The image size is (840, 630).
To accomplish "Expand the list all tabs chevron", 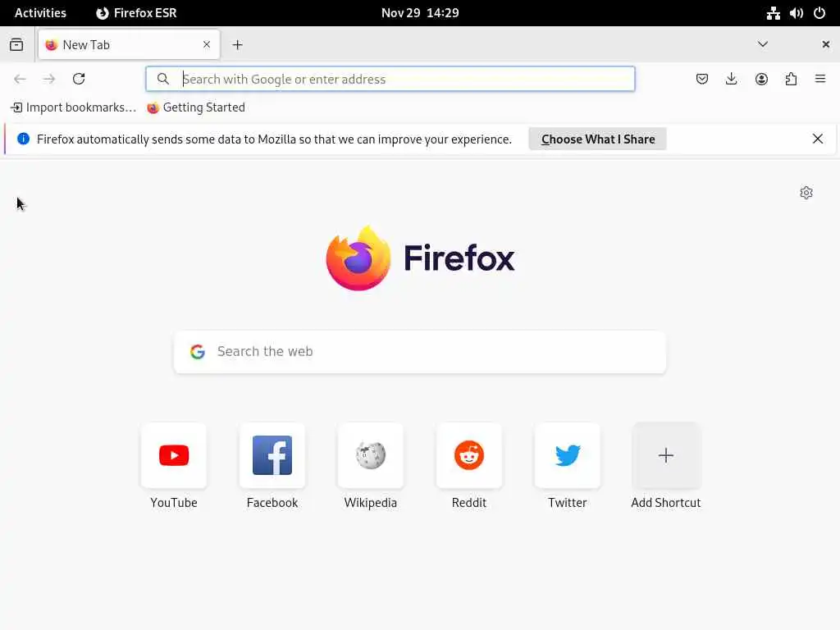I will point(763,44).
